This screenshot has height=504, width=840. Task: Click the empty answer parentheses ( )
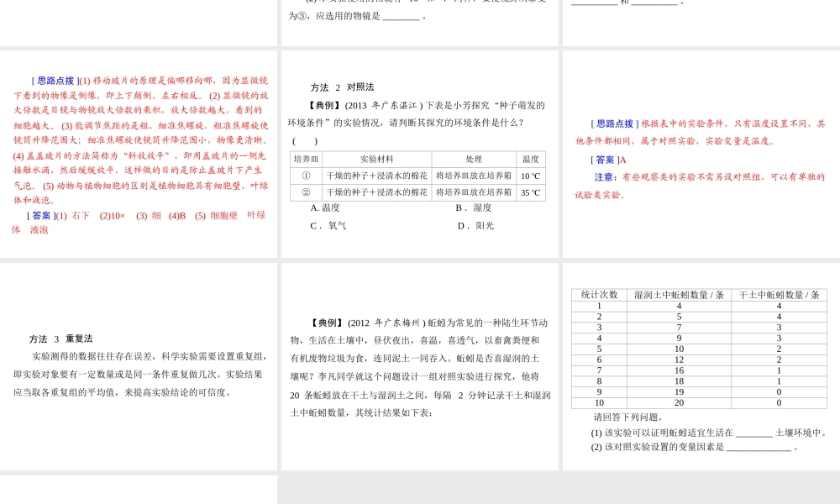(305, 141)
